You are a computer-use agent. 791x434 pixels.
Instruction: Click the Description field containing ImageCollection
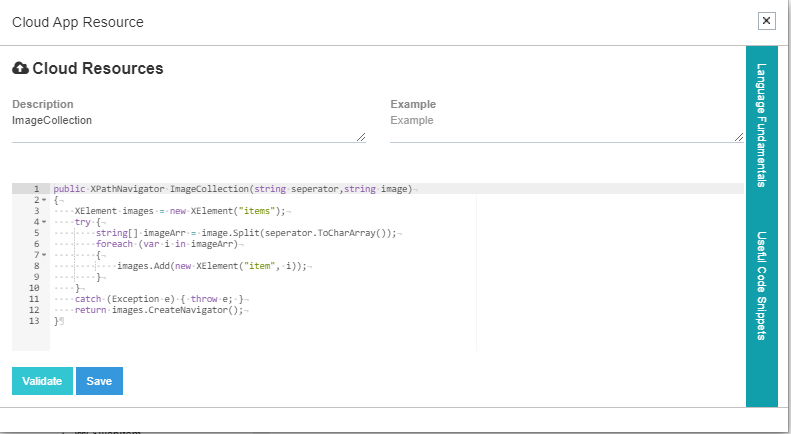(189, 128)
